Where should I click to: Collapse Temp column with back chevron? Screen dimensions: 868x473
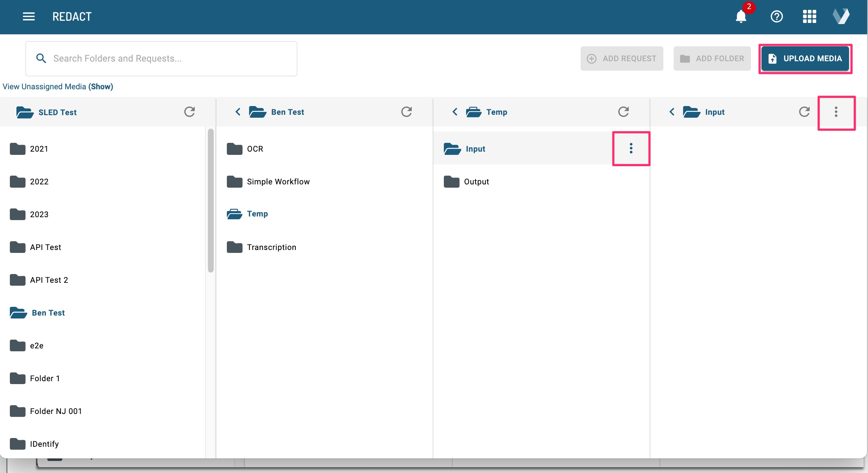pyautogui.click(x=455, y=112)
